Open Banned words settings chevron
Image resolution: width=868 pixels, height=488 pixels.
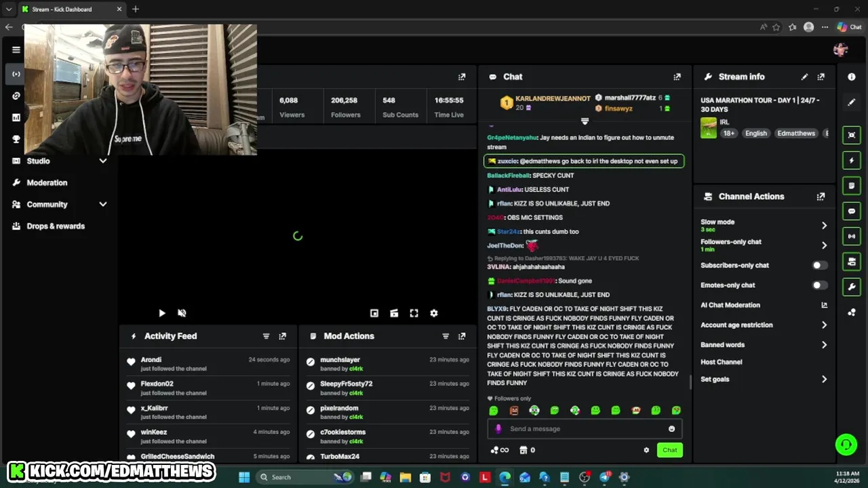pos(825,345)
